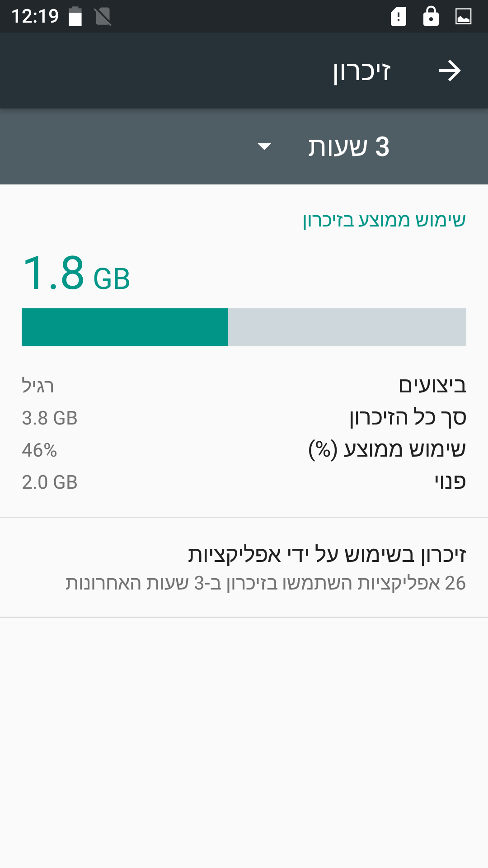
Task: Open 'זיכרון בשימוש על ידי אפליקציות' entry
Action: point(326,555)
